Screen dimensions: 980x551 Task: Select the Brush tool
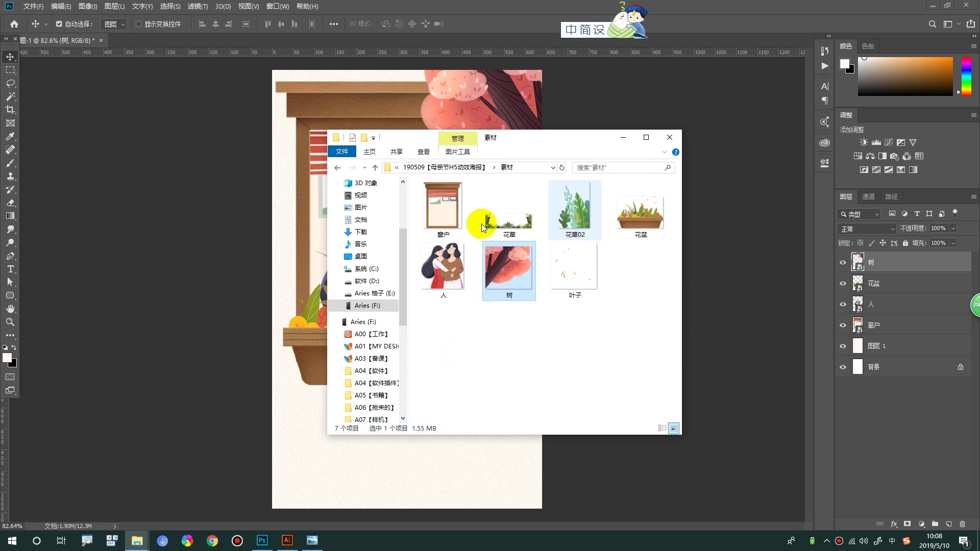[x=10, y=163]
